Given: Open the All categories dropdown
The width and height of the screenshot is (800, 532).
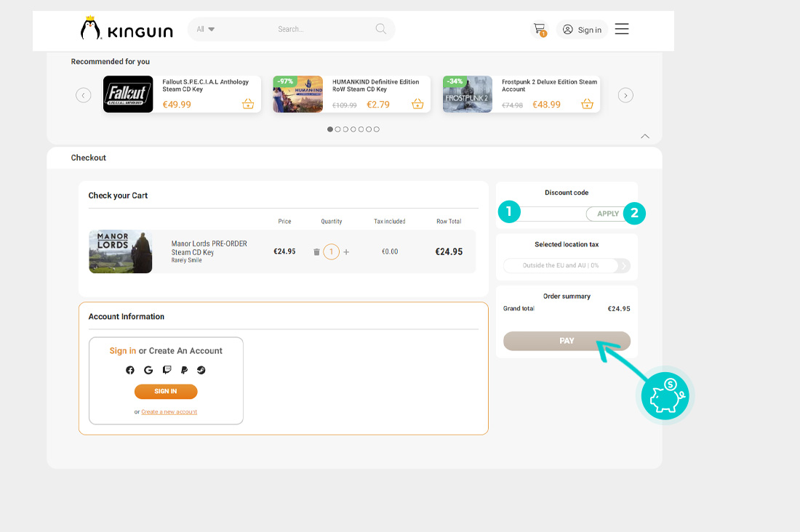Looking at the screenshot, I should point(206,29).
